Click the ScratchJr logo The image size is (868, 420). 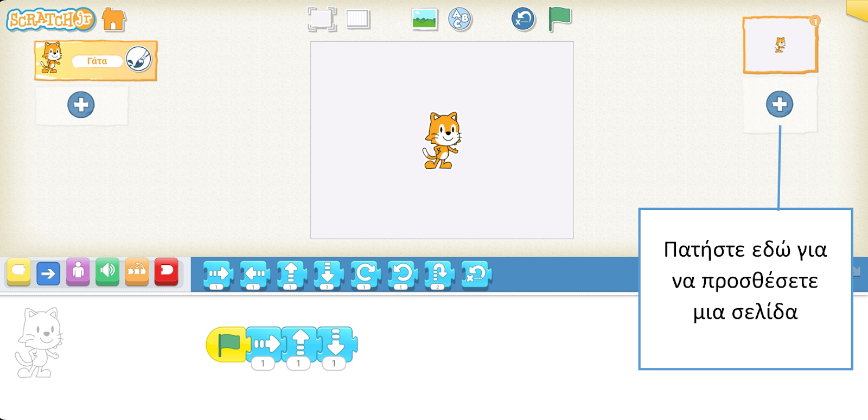click(x=50, y=20)
